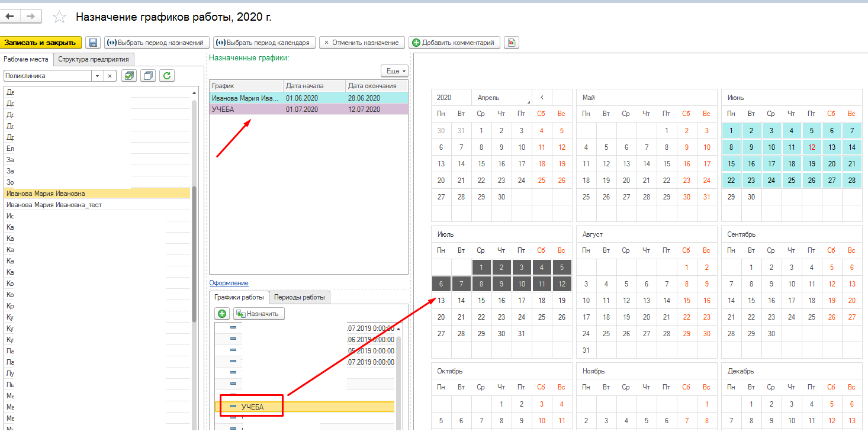
Task: Clear the Поликлиника filter with x button
Action: pos(110,76)
